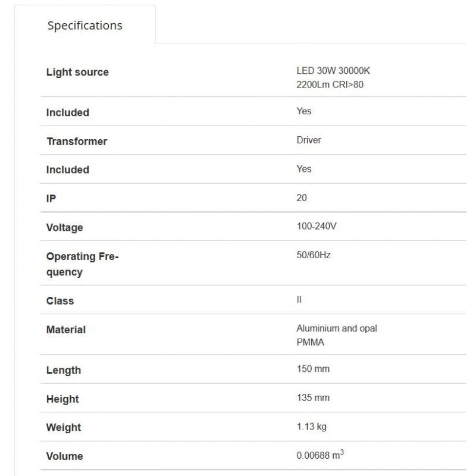Screen dimensions: 476x476
Task: Select the 50/60Hz frequency value
Action: tap(314, 255)
